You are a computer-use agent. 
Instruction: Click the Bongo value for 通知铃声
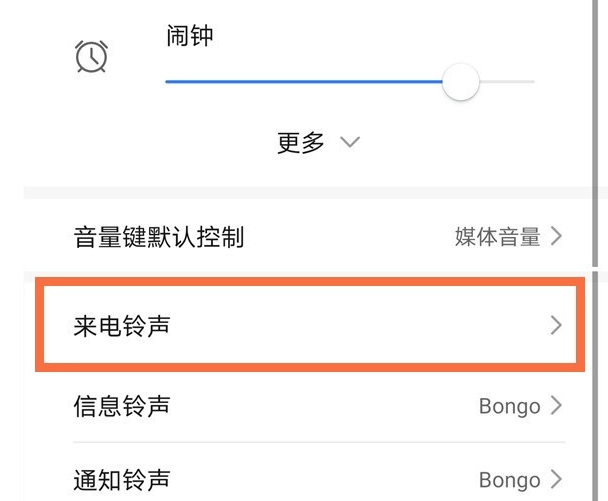(509, 479)
